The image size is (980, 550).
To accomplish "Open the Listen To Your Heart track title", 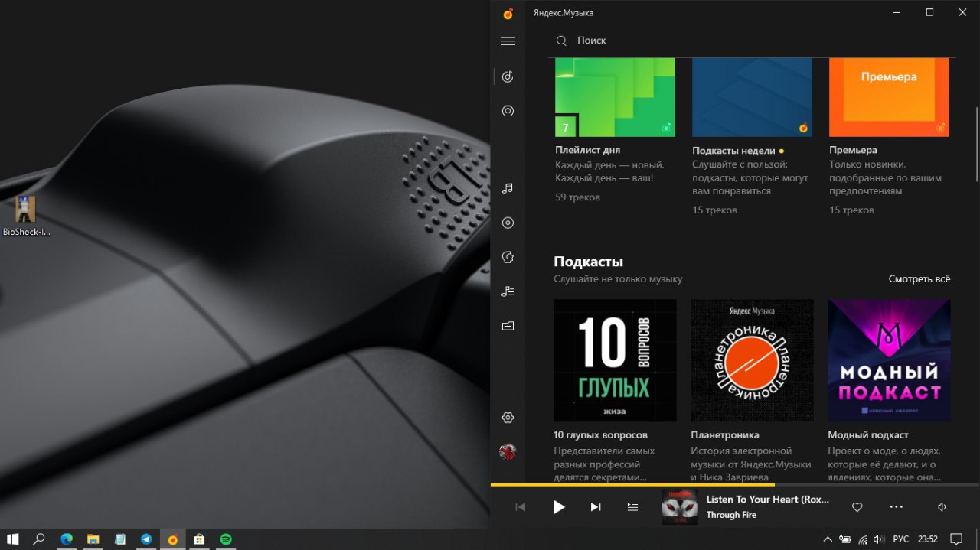I will [x=768, y=499].
